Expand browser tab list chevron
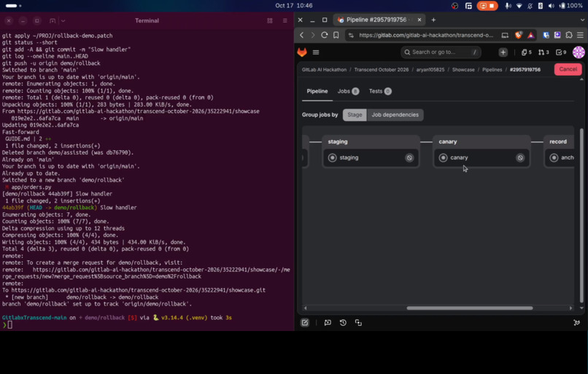 click(582, 20)
